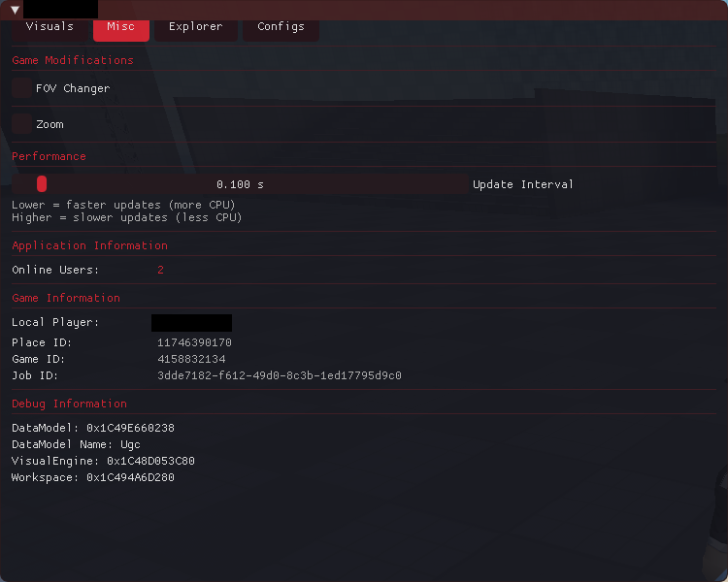The width and height of the screenshot is (728, 582).
Task: Click the Game Modifications section header
Action: (x=73, y=60)
